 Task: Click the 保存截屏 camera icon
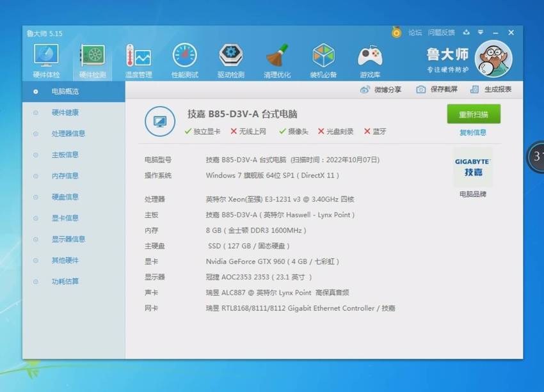(x=421, y=90)
